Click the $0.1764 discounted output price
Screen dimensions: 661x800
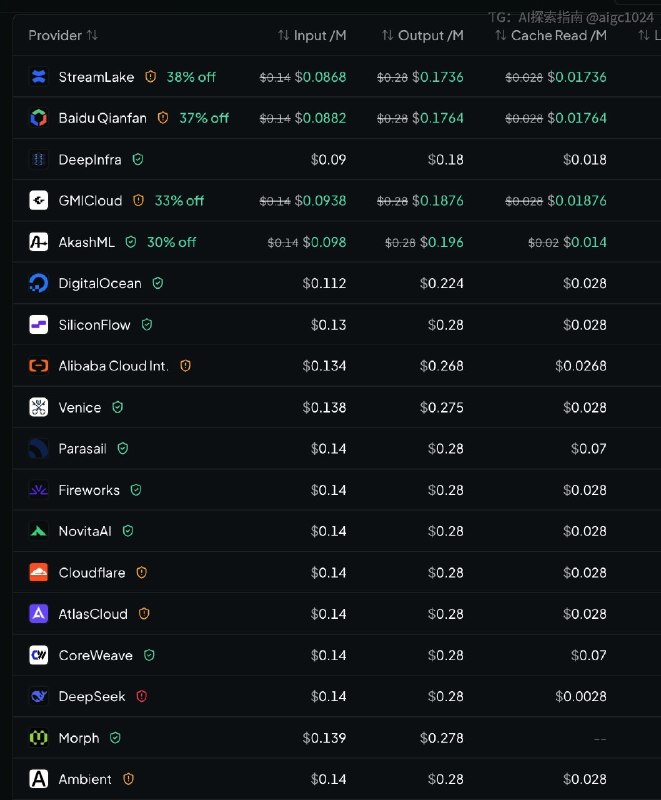click(438, 118)
